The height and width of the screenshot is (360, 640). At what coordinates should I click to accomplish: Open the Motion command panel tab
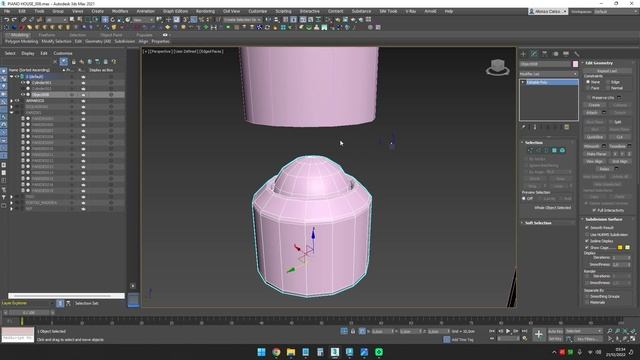tap(555, 53)
